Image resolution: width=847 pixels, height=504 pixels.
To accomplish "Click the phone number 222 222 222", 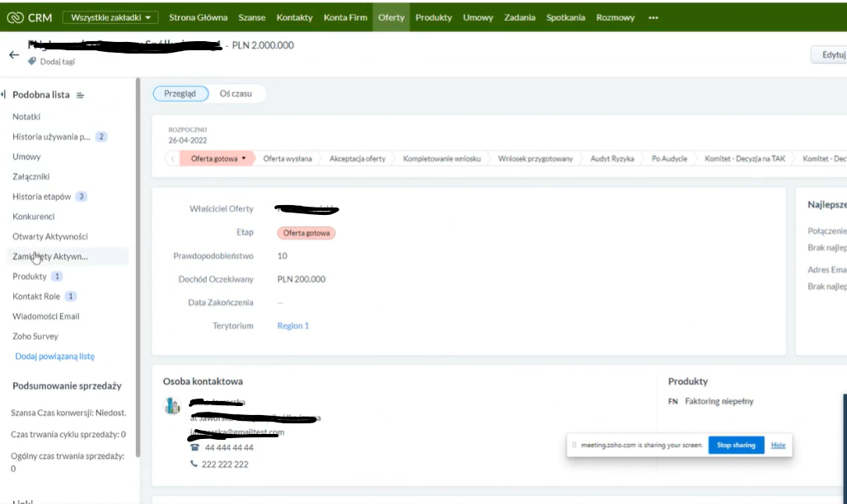I will click(x=225, y=464).
